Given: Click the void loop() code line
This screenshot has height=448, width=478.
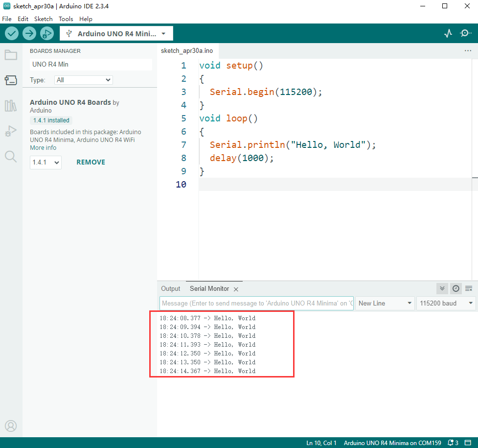Looking at the screenshot, I should [x=228, y=118].
